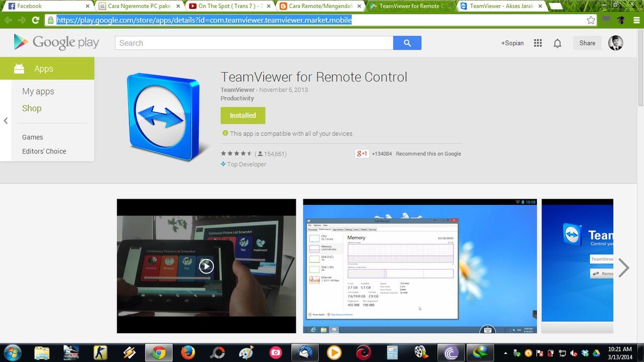Open Windows Explorer from the taskbar
Viewport: 644px width, 362px height.
click(43, 352)
